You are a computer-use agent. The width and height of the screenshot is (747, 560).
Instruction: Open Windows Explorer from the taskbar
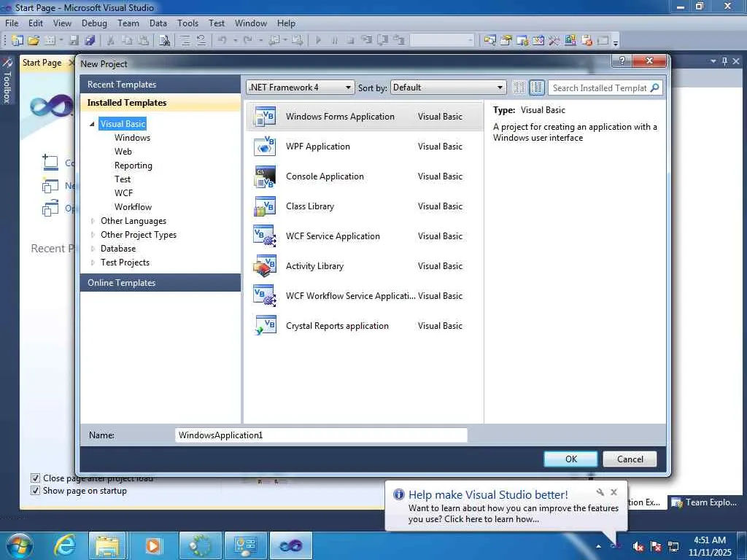click(108, 545)
